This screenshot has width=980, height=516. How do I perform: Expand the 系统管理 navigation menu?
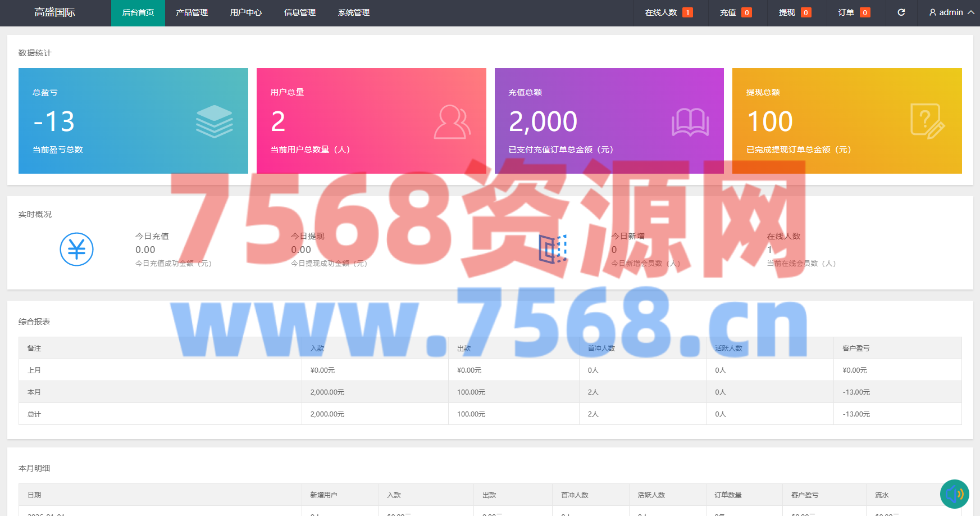tap(353, 12)
